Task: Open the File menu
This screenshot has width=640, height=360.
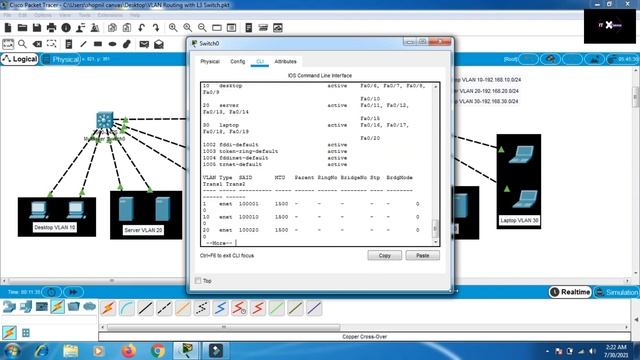Action: tap(7, 15)
